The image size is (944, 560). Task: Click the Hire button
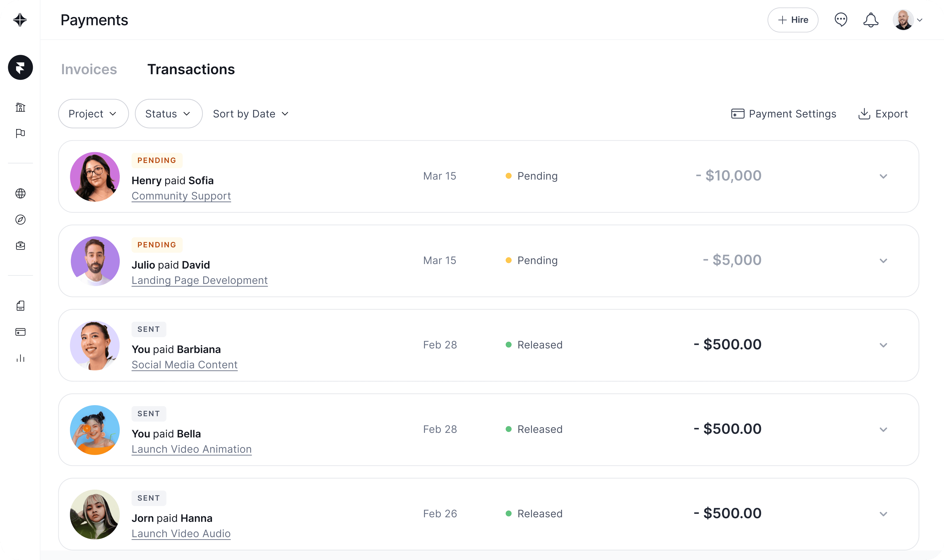click(793, 20)
